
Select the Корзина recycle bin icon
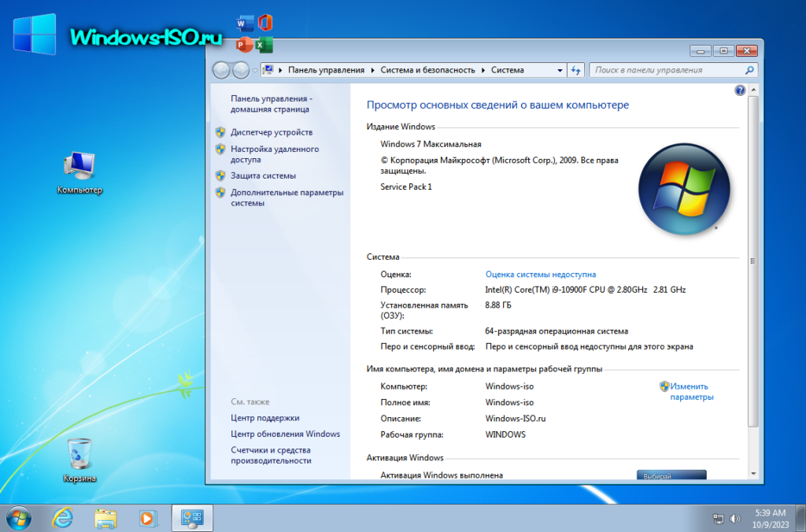click(x=79, y=460)
